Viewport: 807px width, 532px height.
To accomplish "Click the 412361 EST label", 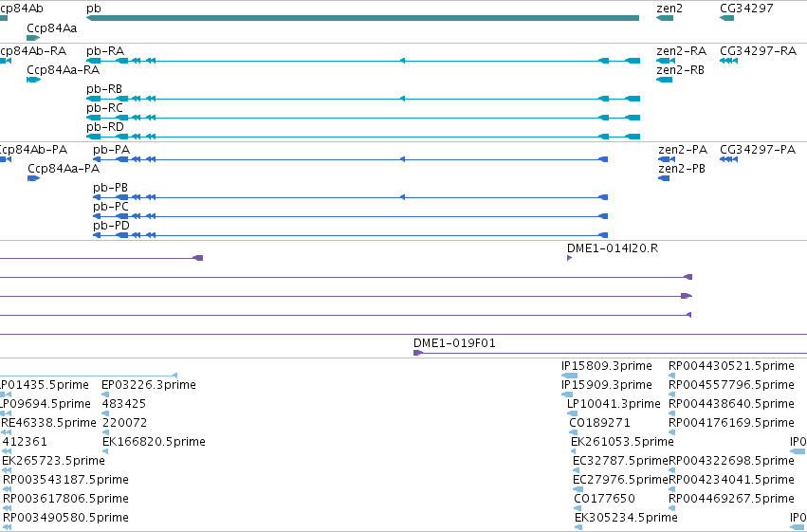I will [x=25, y=442].
